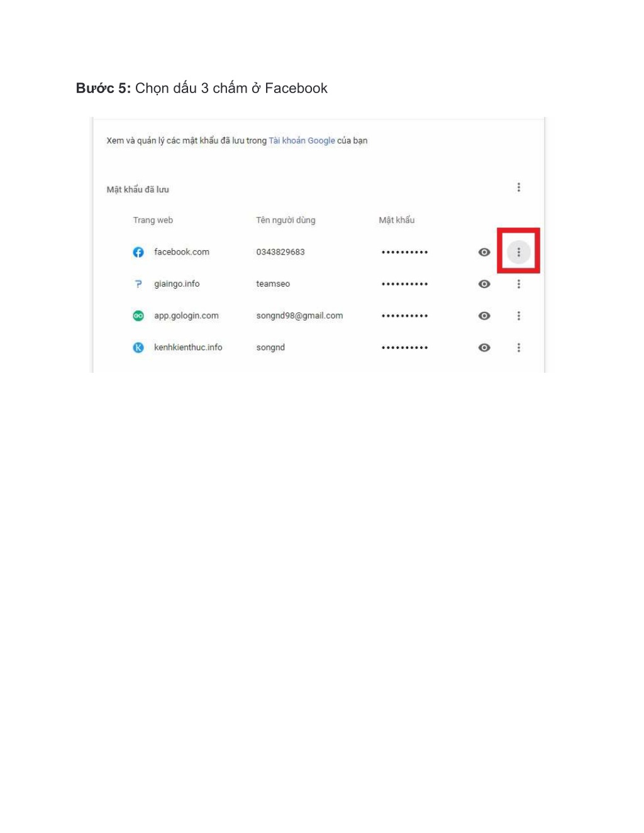644x833 pixels.
Task: Show the giaingo.info password
Action: 484,284
